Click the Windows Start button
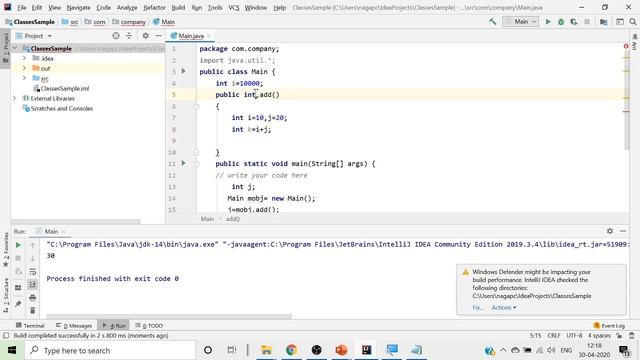Image resolution: width=640 pixels, height=360 pixels. [x=12, y=350]
